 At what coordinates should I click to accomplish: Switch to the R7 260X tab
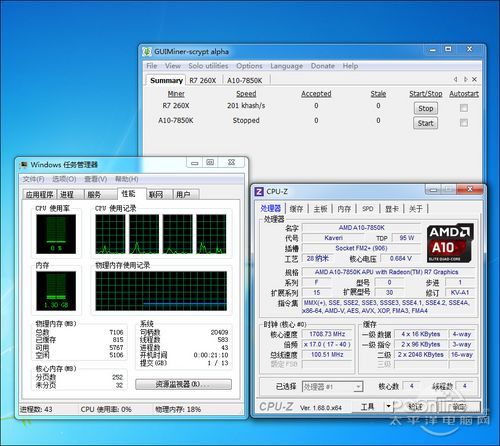[203, 80]
